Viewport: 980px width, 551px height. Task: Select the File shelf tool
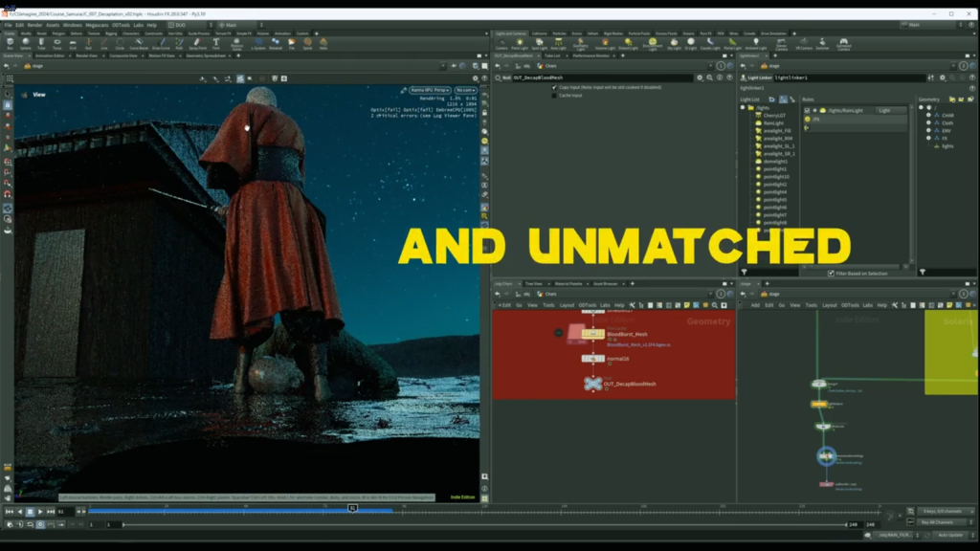click(x=291, y=43)
